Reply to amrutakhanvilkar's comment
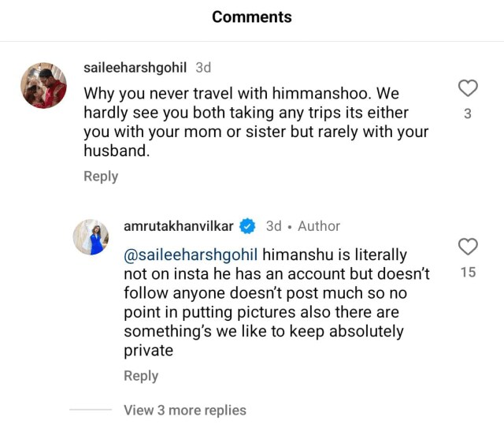This screenshot has width=504, height=435. click(141, 377)
